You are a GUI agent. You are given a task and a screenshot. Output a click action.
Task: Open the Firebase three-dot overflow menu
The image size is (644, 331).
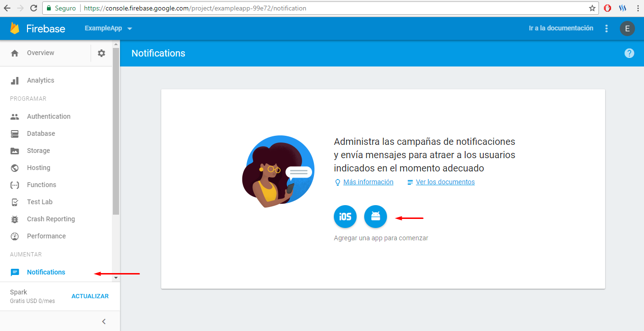[607, 28]
